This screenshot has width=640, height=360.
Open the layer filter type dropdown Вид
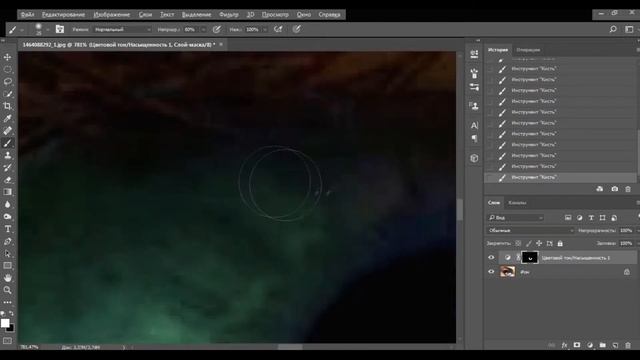coord(516,218)
